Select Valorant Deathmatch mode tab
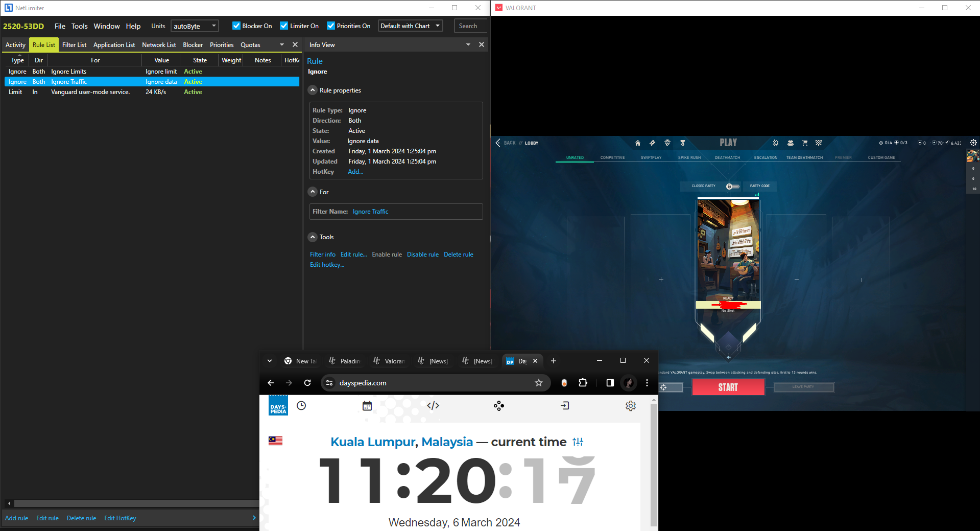The width and height of the screenshot is (980, 531). pos(727,158)
